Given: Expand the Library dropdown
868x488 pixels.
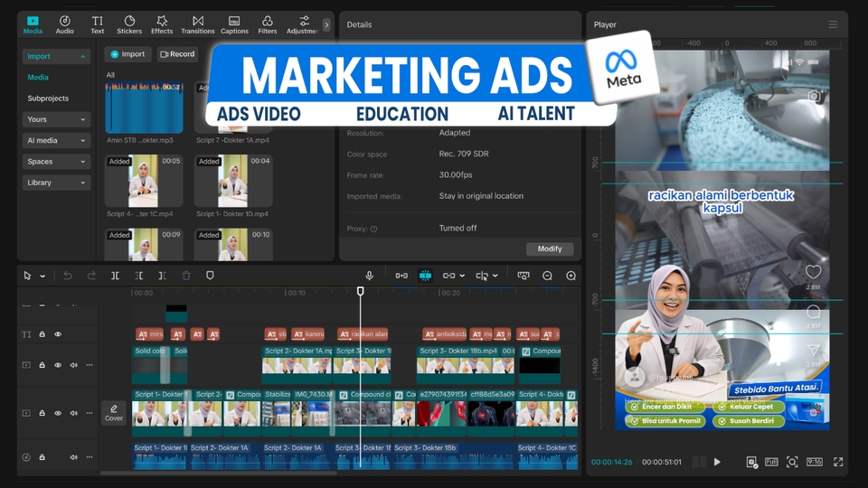Looking at the screenshot, I should point(56,183).
